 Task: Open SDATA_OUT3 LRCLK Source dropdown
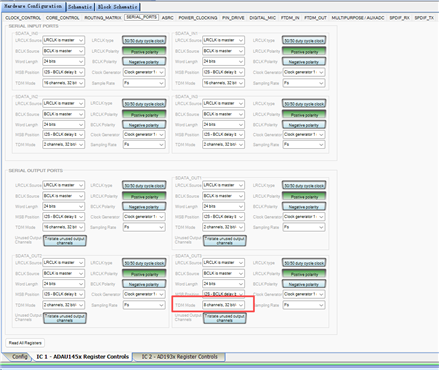click(223, 263)
